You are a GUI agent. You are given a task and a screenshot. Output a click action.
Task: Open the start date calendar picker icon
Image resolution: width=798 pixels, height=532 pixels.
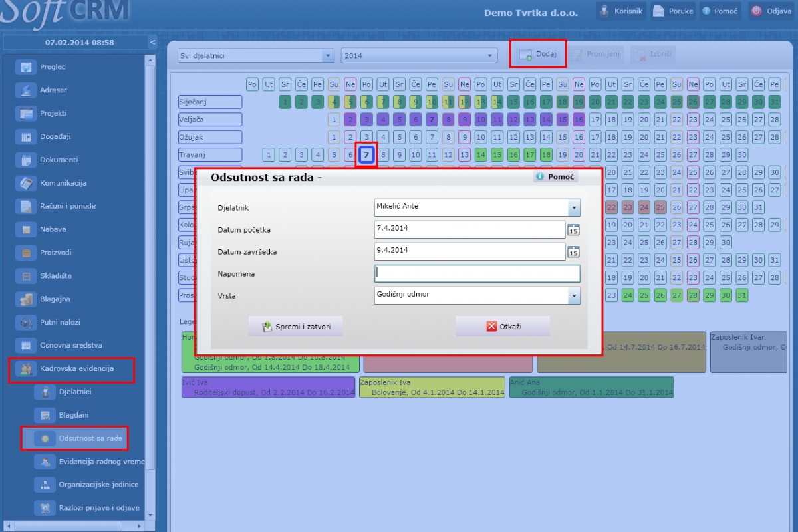pos(573,230)
